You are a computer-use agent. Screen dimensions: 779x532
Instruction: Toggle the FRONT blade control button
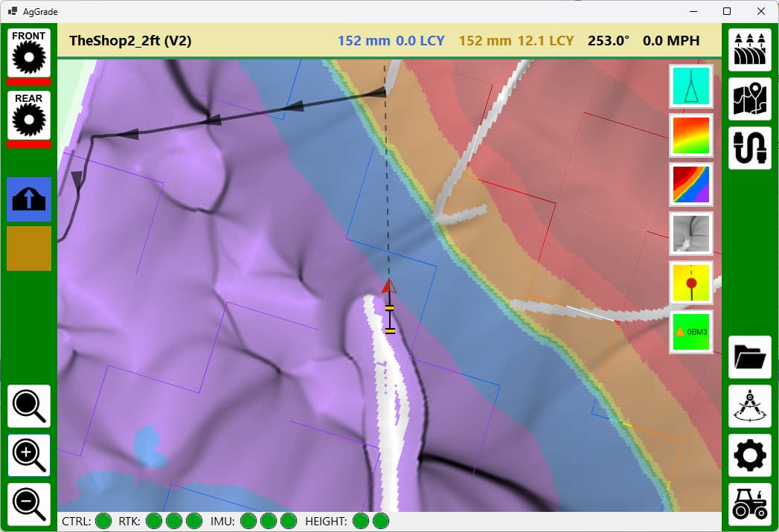29,53
